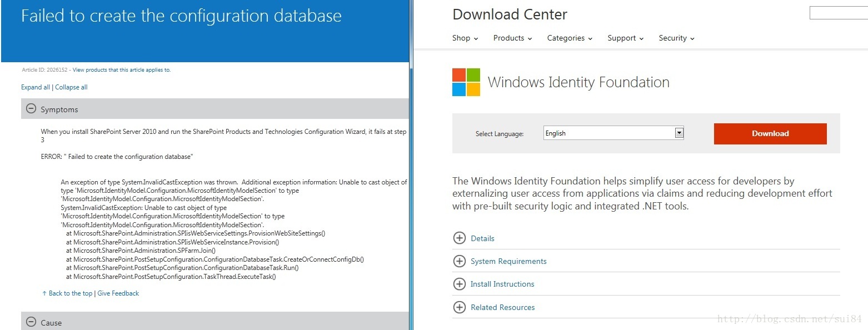868x330 pixels.
Task: Click the 'Failed to create the configuration database' heading
Action: point(181,16)
